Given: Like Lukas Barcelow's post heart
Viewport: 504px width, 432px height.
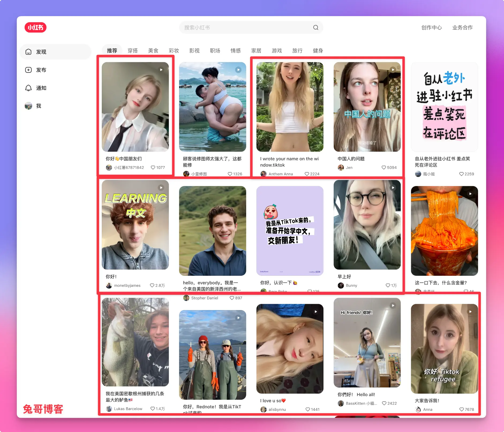Looking at the screenshot, I should point(153,409).
